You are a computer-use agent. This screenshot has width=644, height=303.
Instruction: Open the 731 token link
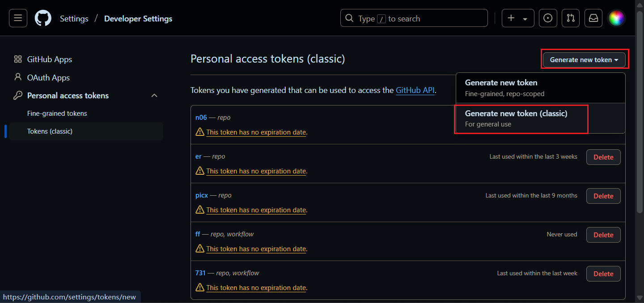200,273
